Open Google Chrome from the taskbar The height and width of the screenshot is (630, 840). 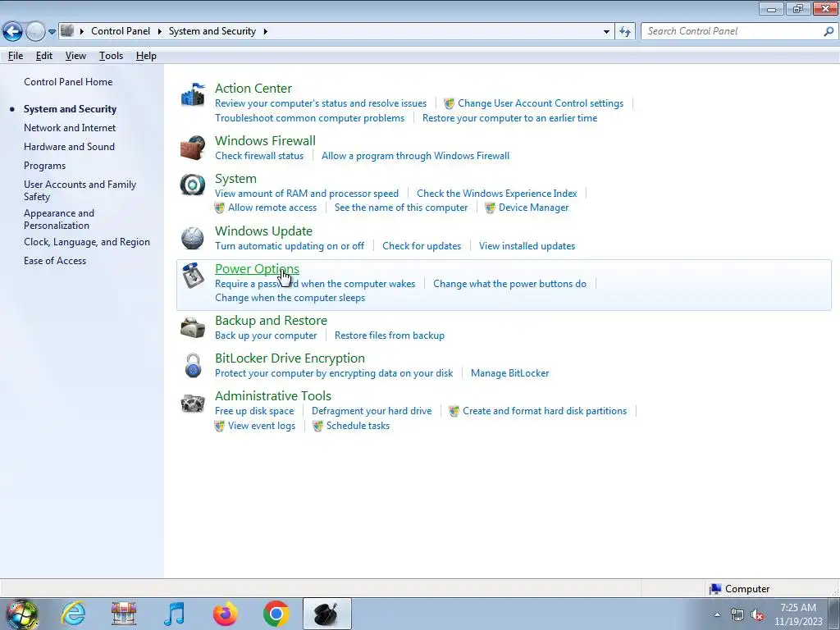276,614
